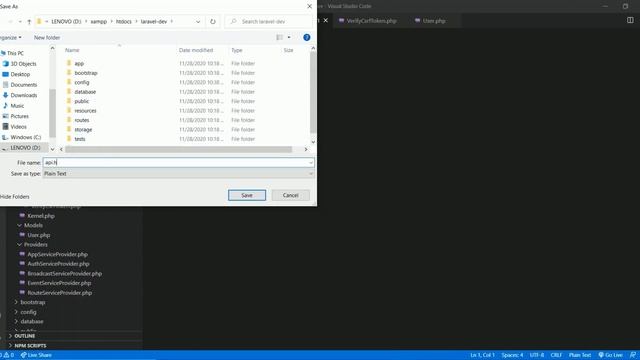Select the htdocs breadcrumb segment
Viewport: 640px width, 360px height.
click(124, 22)
